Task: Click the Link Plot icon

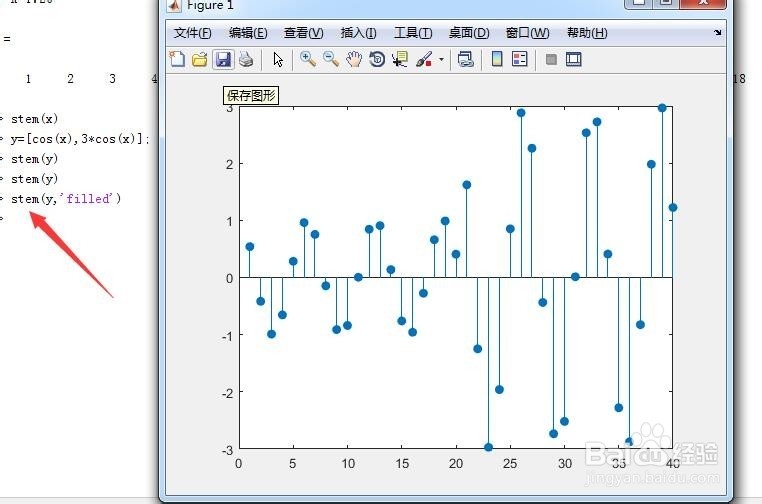Action: (x=466, y=59)
